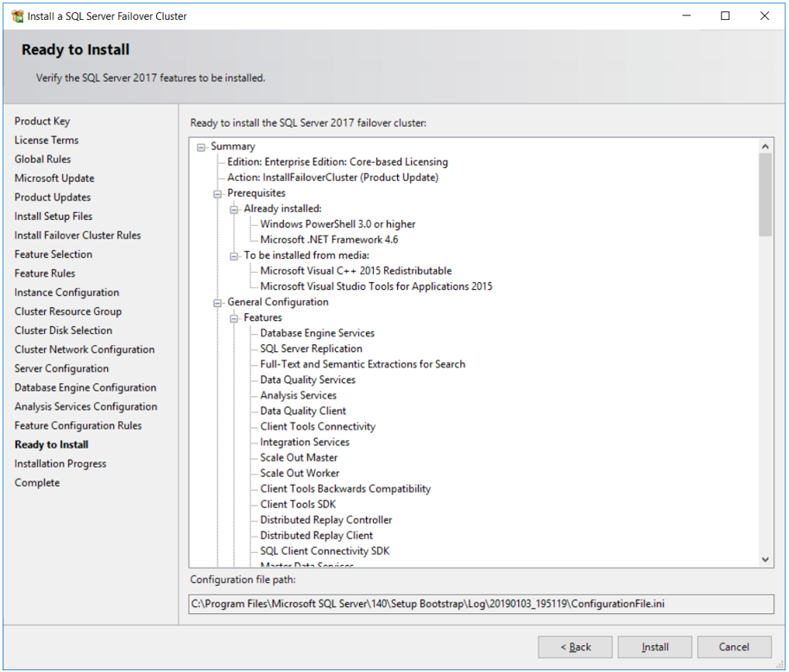Collapse the General Configuration node
The image size is (789, 672).
218,304
